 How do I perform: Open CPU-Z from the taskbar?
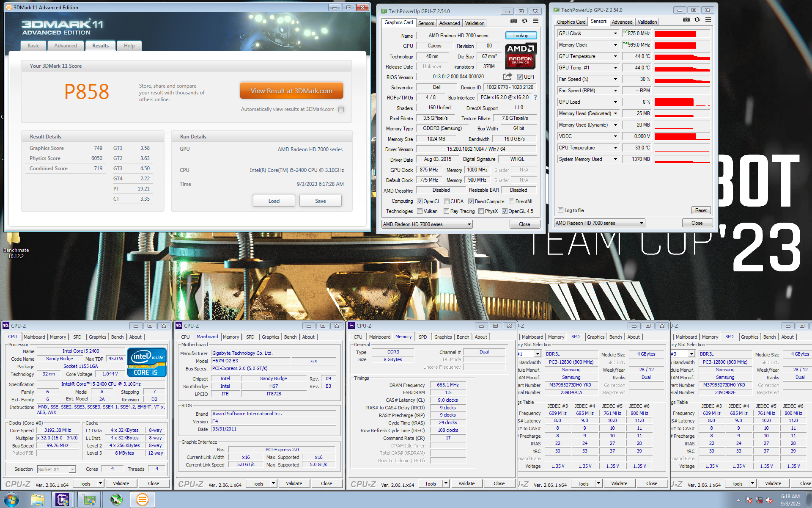(x=62, y=500)
